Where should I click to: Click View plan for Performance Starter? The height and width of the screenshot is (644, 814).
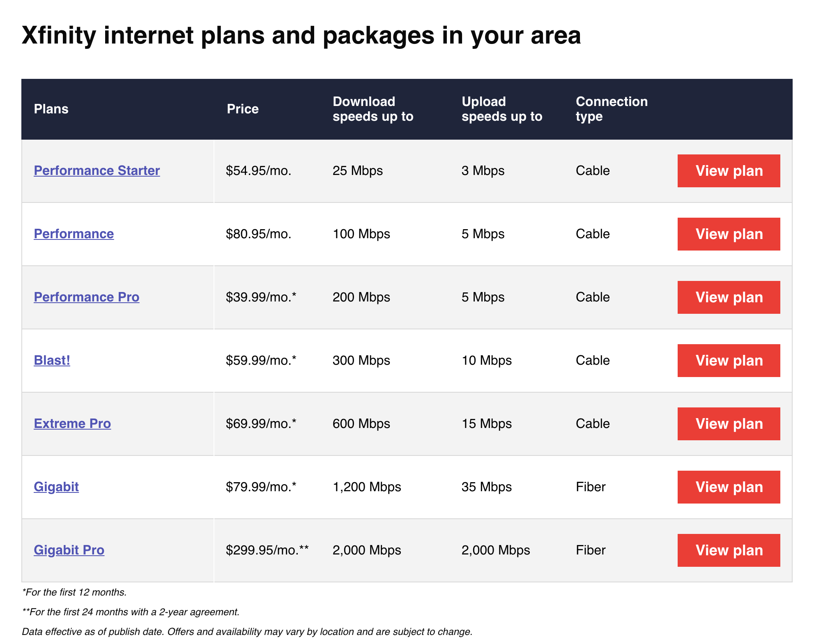pos(729,169)
